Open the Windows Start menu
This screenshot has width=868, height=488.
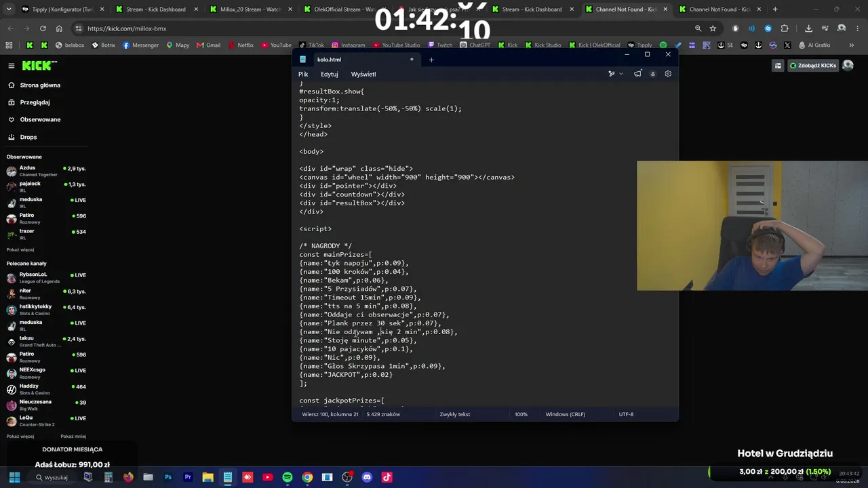tap(14, 477)
